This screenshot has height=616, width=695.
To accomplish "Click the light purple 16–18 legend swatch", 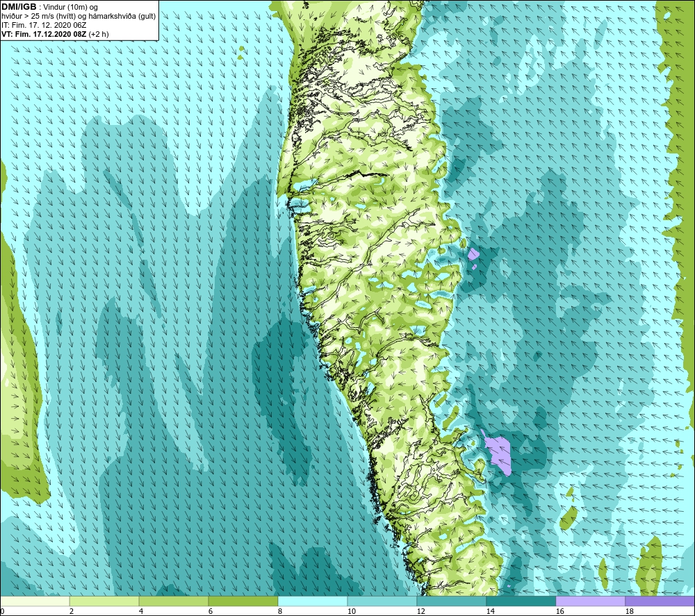I will (x=590, y=601).
